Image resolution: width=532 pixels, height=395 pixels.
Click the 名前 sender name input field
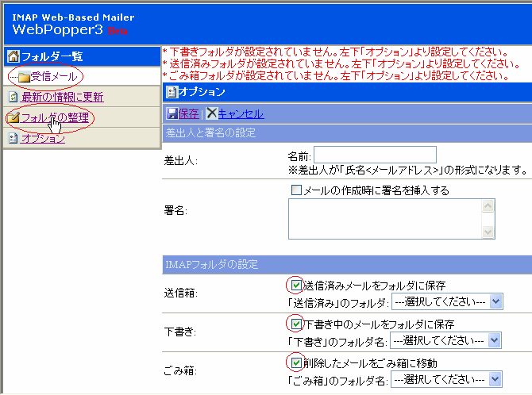(375, 155)
